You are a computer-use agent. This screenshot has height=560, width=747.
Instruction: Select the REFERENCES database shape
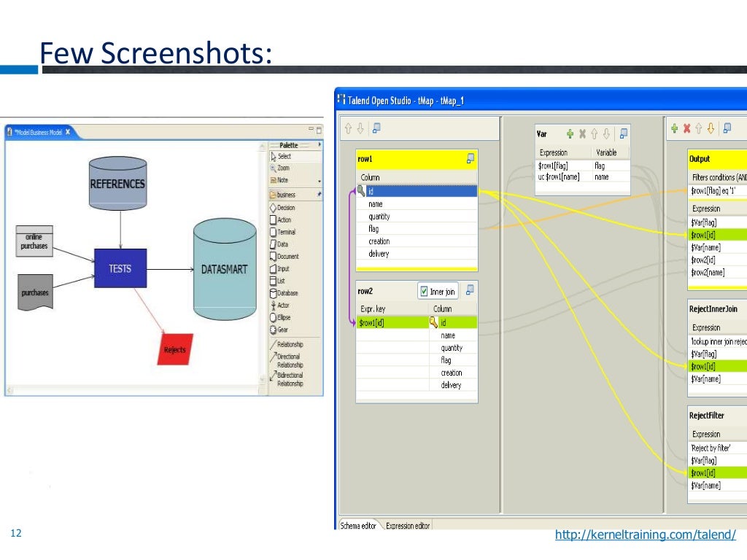coord(117,183)
